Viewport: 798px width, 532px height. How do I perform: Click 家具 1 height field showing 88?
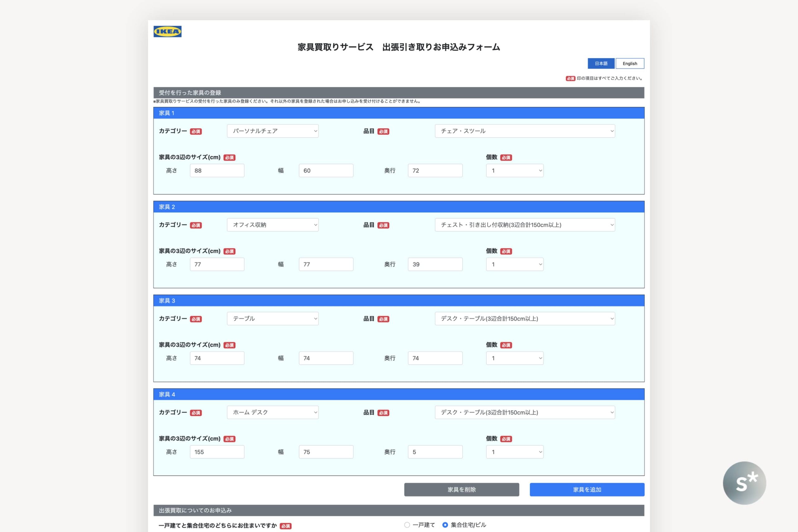(x=217, y=171)
